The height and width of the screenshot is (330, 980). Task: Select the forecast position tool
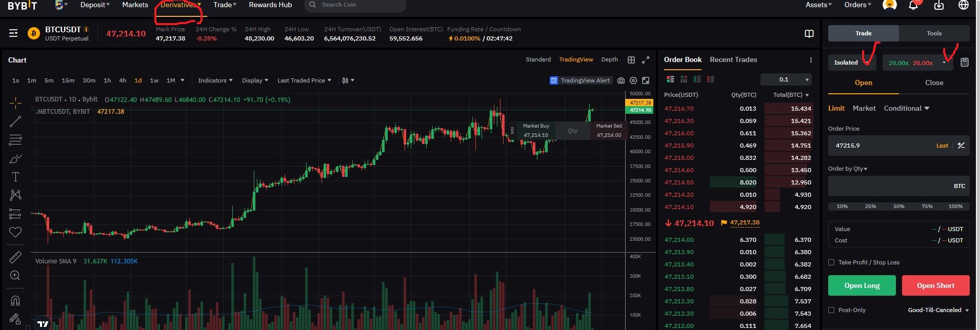click(15, 214)
